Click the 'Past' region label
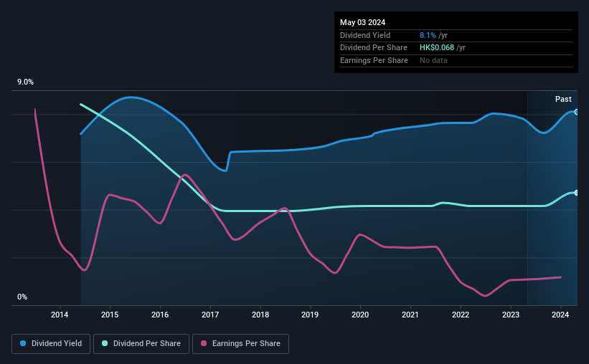 pyautogui.click(x=563, y=99)
